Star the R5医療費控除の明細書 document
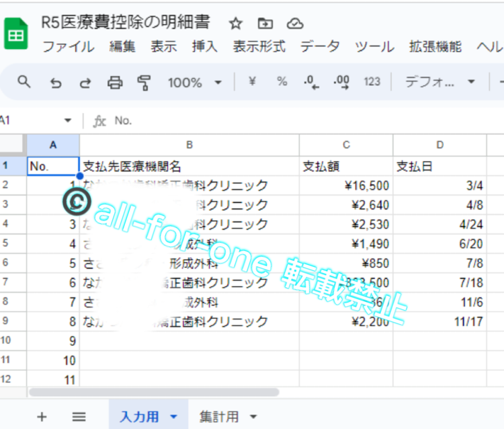The image size is (504, 429). 236,24
